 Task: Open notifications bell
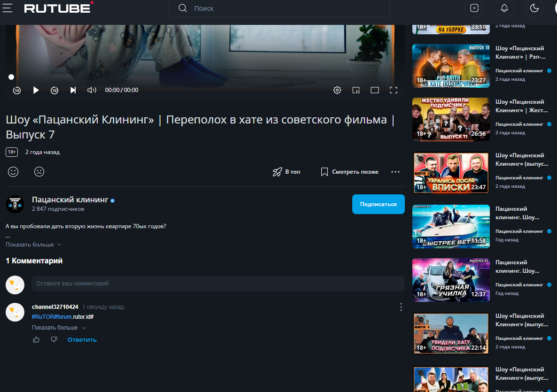coord(504,8)
